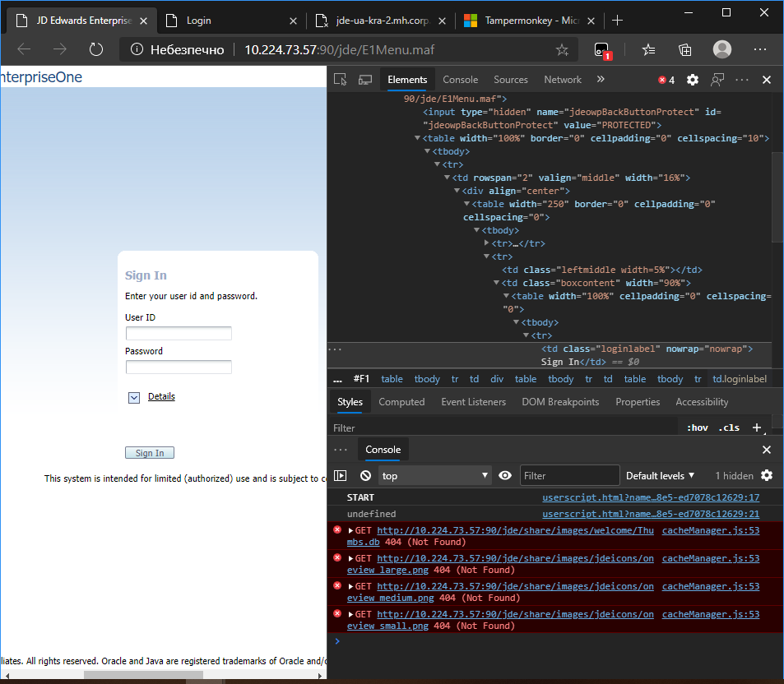Open a new browser tab
The image size is (784, 684).
pos(618,20)
